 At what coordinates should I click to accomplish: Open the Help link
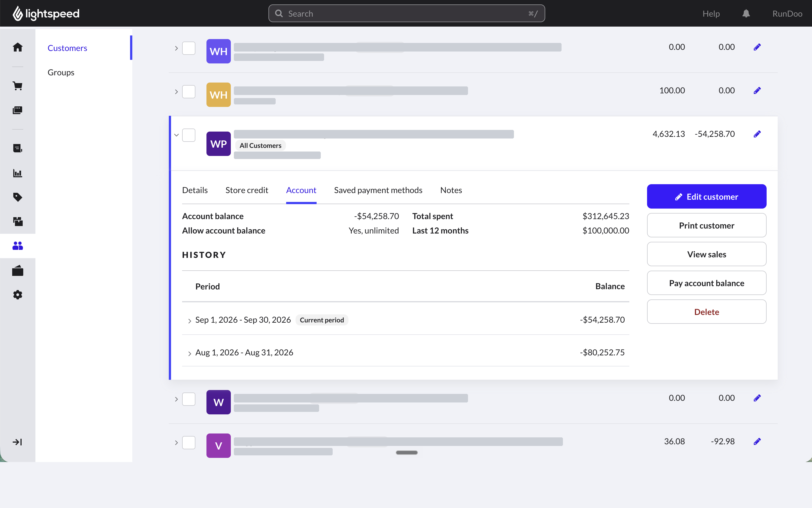(711, 14)
